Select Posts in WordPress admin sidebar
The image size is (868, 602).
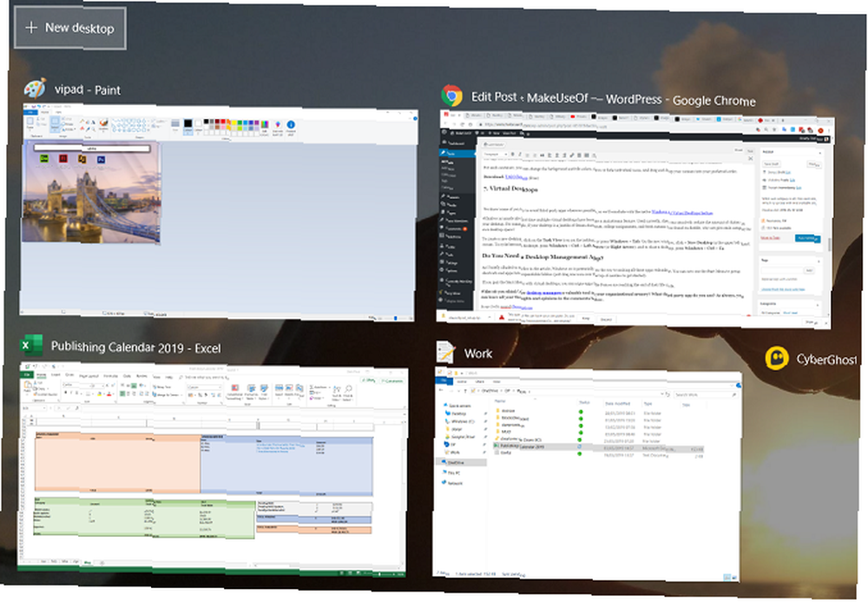tap(457, 154)
